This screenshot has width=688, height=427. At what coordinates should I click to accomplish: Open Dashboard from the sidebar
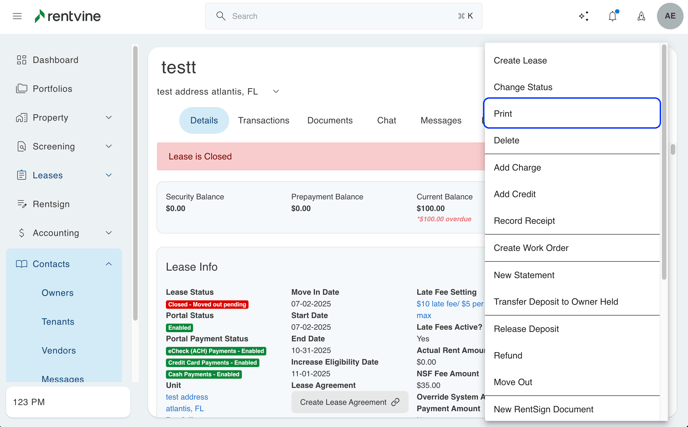55,60
